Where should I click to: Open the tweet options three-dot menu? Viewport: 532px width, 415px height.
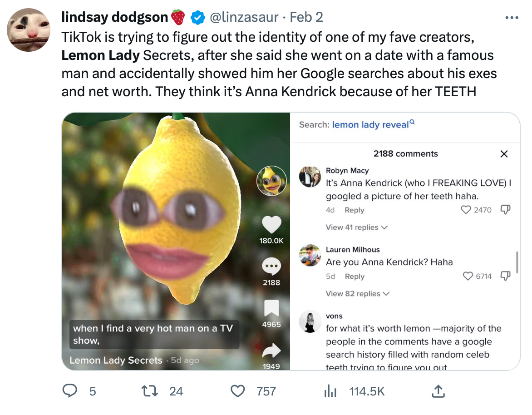[x=512, y=17]
